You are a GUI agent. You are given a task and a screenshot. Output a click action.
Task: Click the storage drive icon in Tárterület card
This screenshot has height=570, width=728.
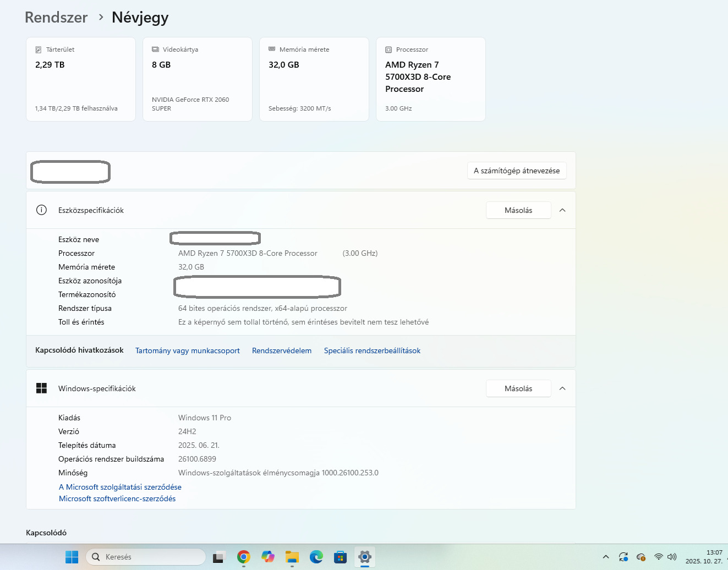39,50
